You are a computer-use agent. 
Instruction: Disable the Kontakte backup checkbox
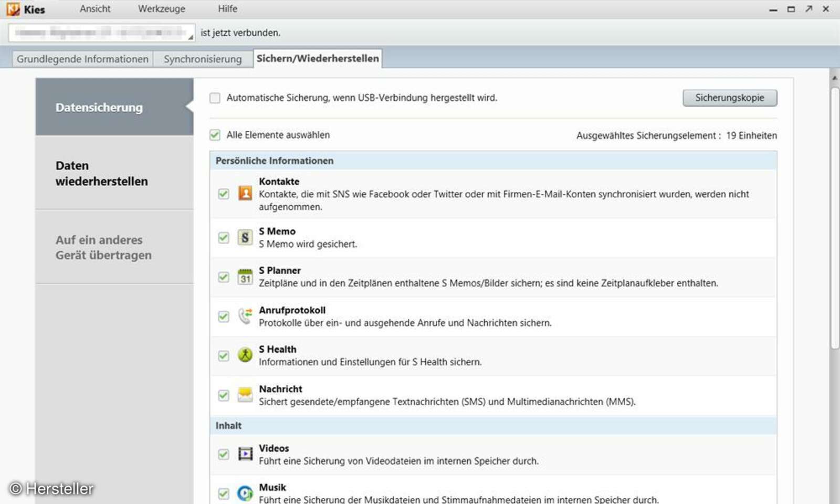[223, 194]
